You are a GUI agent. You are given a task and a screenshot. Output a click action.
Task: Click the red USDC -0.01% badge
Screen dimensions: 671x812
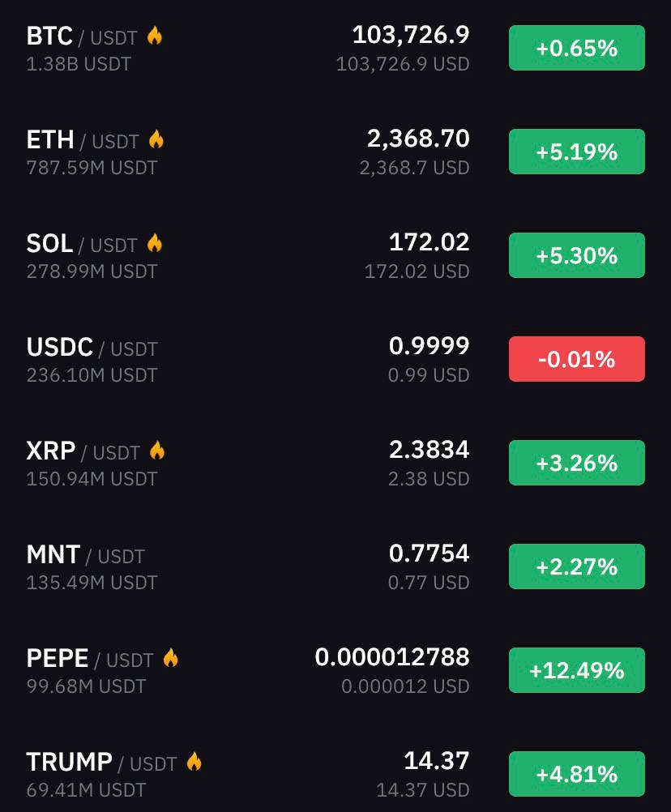pyautogui.click(x=577, y=359)
